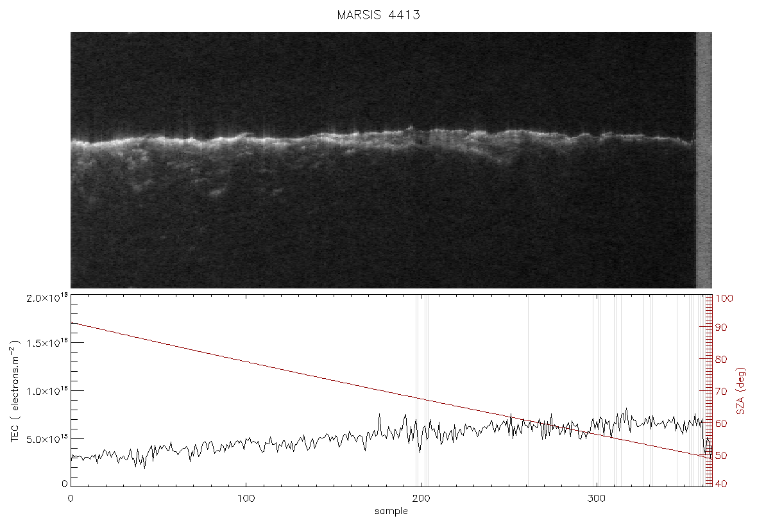Click the start of the red SZA line

(71, 323)
